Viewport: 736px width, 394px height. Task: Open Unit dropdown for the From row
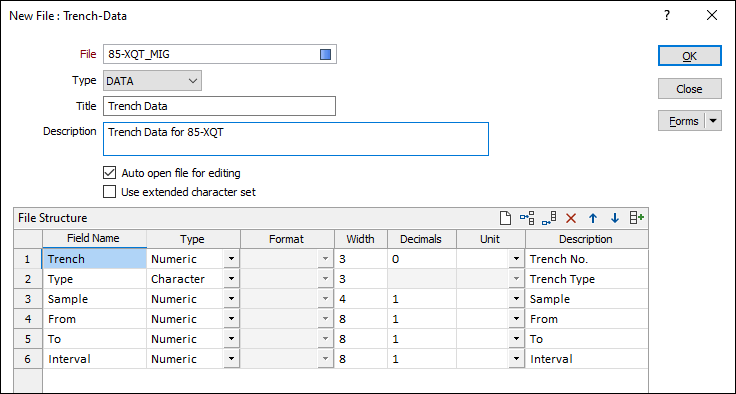(516, 319)
